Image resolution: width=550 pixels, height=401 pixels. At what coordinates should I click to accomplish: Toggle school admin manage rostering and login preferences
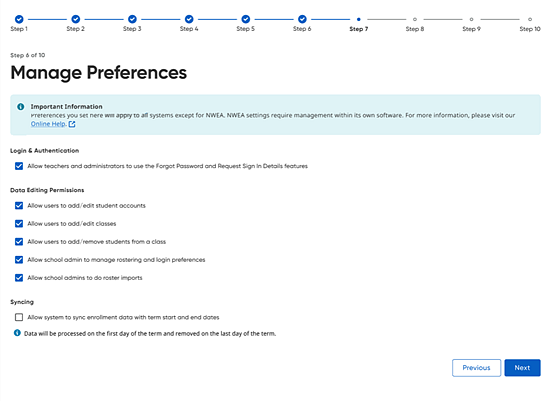tap(19, 260)
